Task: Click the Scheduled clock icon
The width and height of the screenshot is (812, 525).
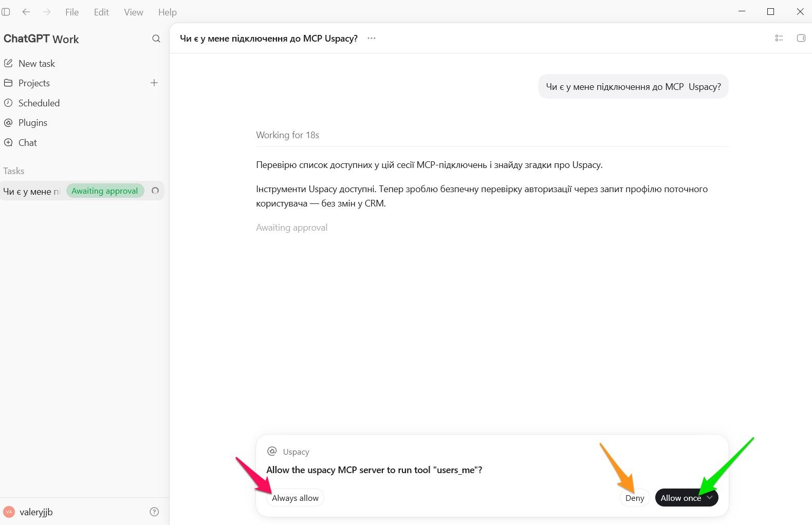Action: tap(8, 103)
